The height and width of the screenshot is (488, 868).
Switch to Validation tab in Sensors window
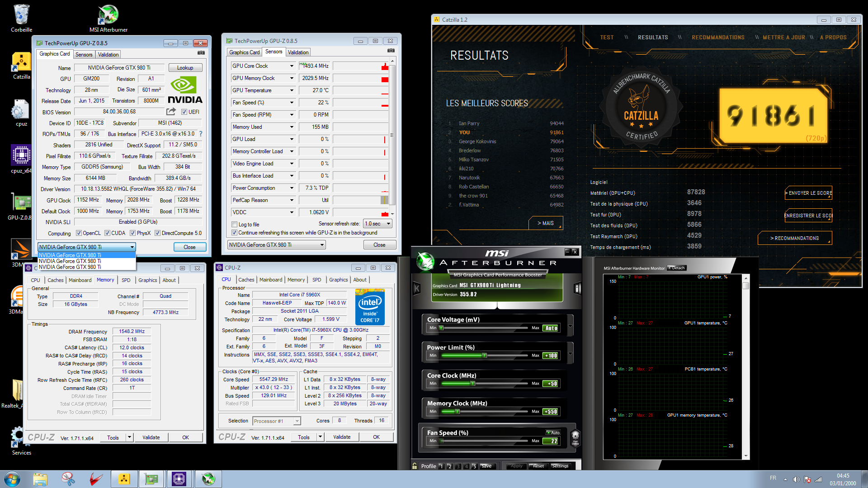tap(298, 52)
